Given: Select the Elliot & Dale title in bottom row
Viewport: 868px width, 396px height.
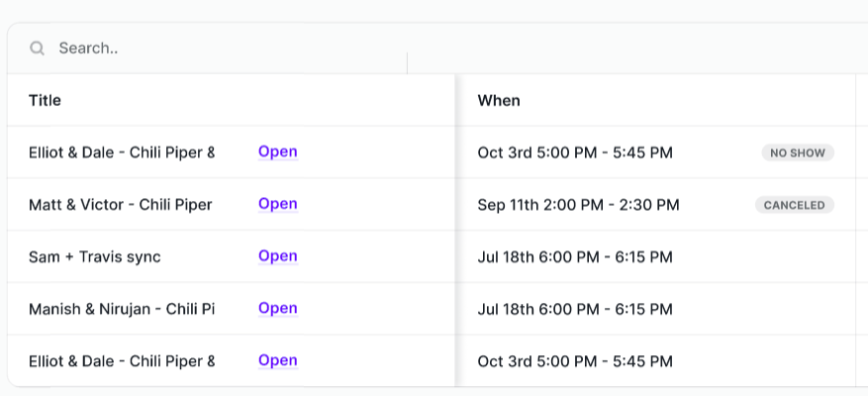Looking at the screenshot, I should [122, 361].
